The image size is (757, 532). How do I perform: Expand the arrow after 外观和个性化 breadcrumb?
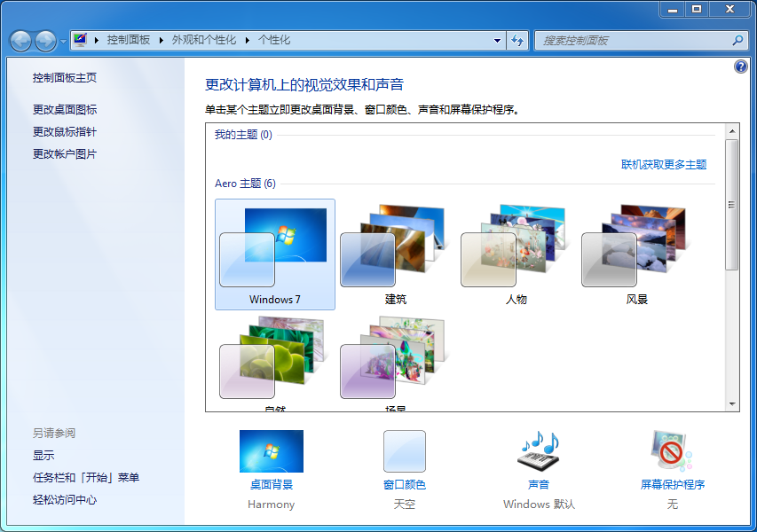click(248, 40)
